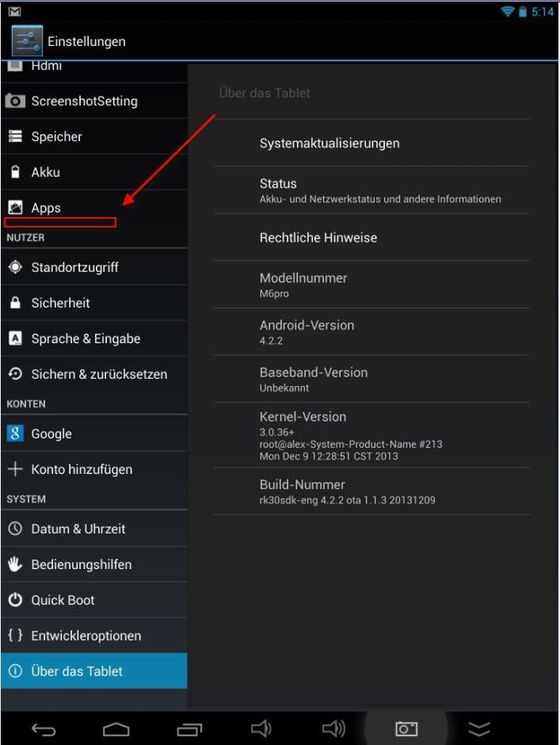
Task: Tap the plus icon for Konto hinzufügen
Action: point(15,469)
